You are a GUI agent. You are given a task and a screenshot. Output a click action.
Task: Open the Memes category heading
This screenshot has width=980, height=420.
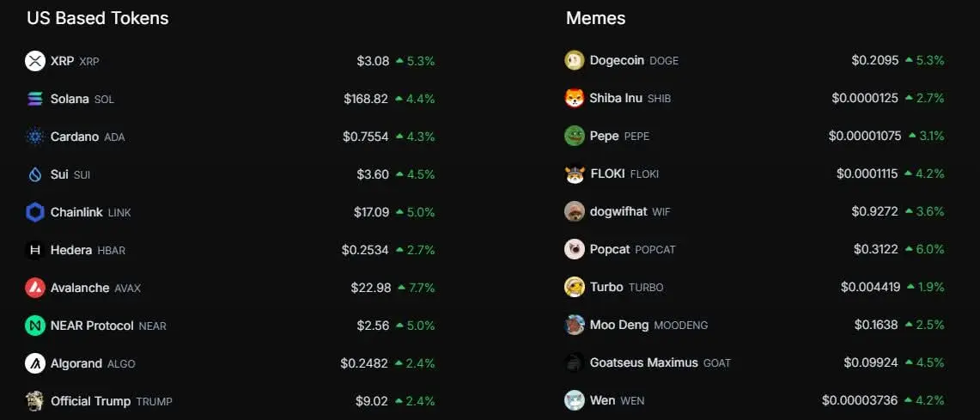click(595, 18)
